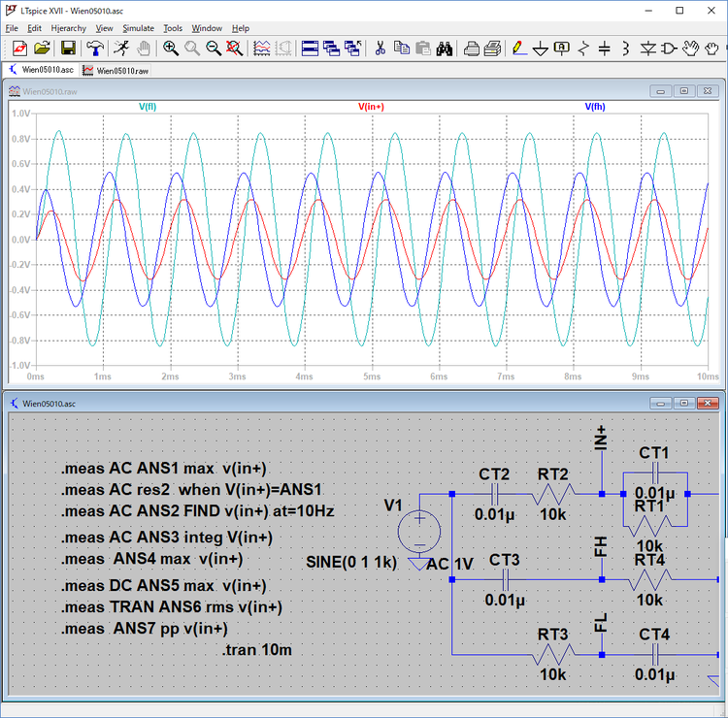Tile windows using the toolbar icon
The height and width of the screenshot is (718, 728).
coord(310,48)
